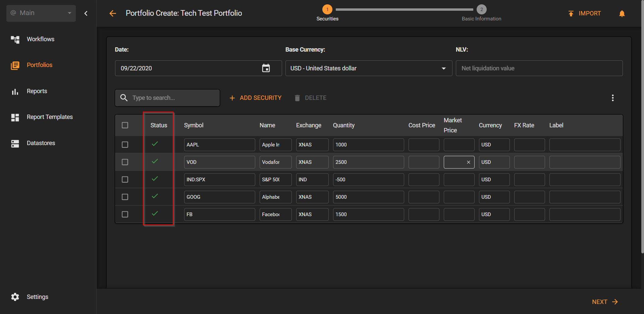This screenshot has height=314, width=644.
Task: Open the calendar date picker icon
Action: [266, 68]
